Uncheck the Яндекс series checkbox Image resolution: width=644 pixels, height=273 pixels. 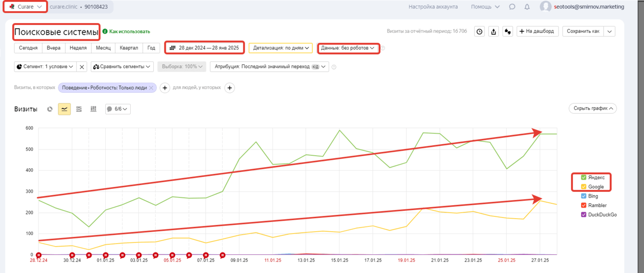[x=583, y=177]
